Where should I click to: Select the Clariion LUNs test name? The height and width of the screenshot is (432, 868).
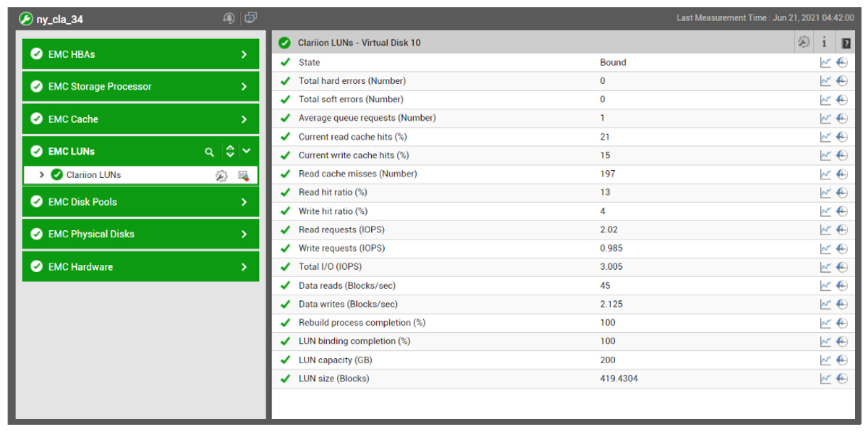[94, 175]
